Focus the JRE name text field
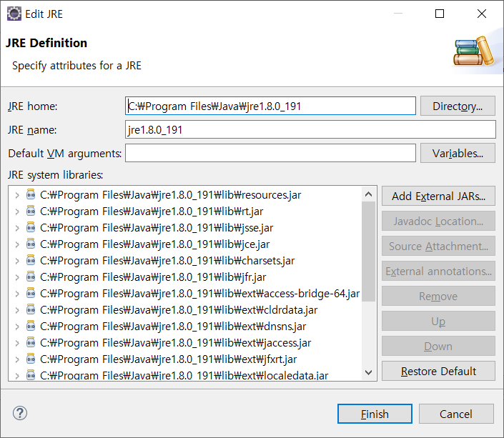The height and width of the screenshot is (438, 504). pyautogui.click(x=310, y=129)
